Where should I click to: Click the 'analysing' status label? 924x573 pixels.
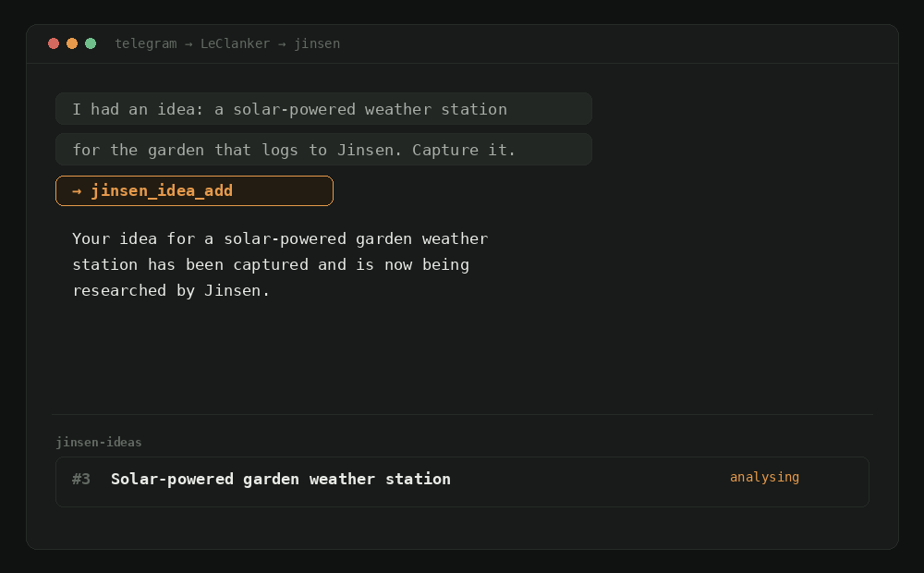[x=764, y=478]
